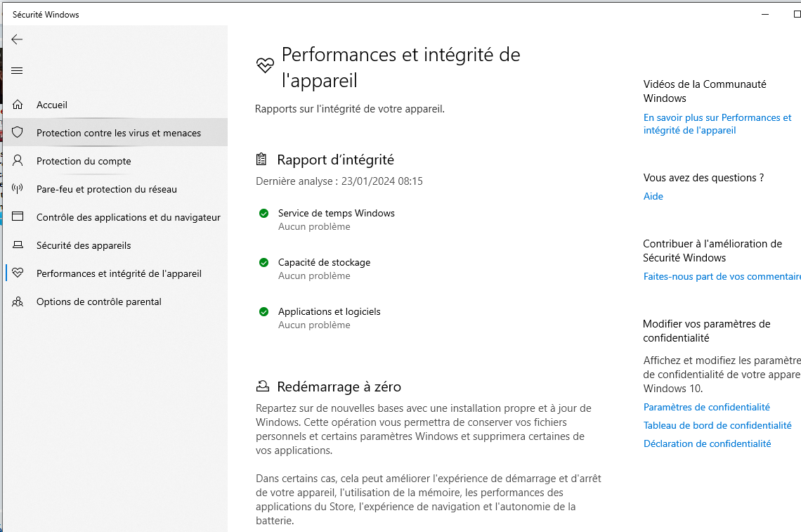Toggle the hamburger navigation menu
The width and height of the screenshot is (801, 532).
(x=17, y=70)
